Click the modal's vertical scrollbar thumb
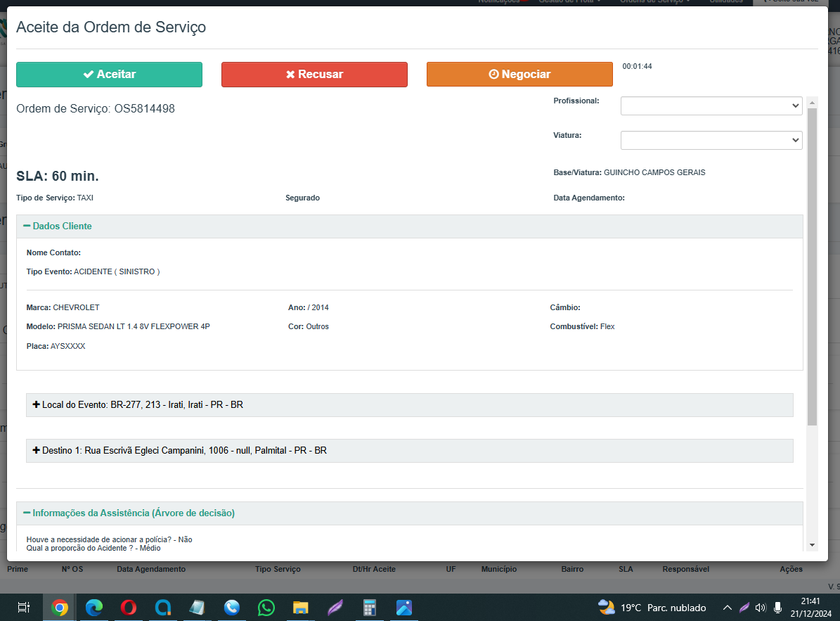This screenshot has height=621, width=840. 813,267
